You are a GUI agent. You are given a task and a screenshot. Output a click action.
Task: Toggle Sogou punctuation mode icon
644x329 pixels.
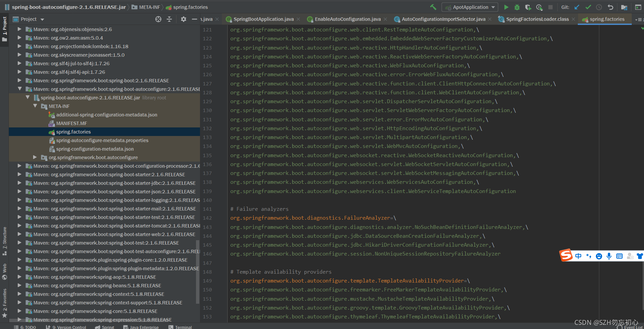click(x=588, y=256)
